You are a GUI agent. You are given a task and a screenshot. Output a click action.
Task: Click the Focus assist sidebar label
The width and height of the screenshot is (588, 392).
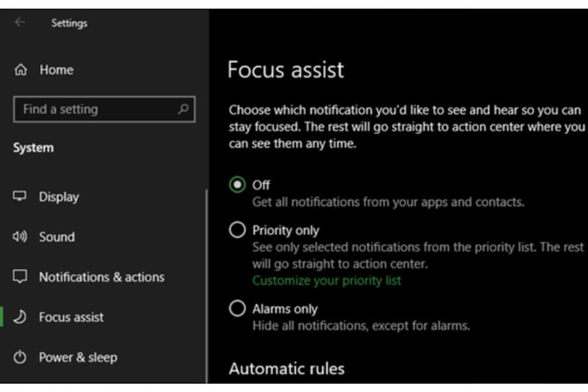coord(71,317)
